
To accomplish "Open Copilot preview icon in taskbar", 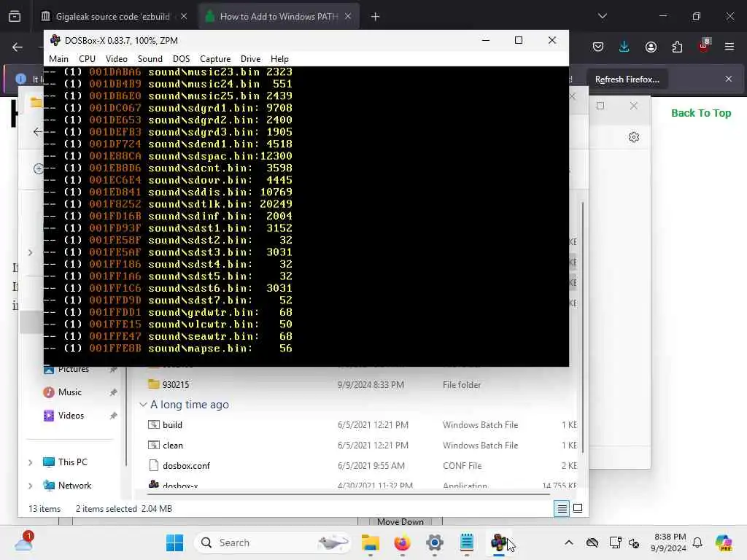I will point(724,542).
